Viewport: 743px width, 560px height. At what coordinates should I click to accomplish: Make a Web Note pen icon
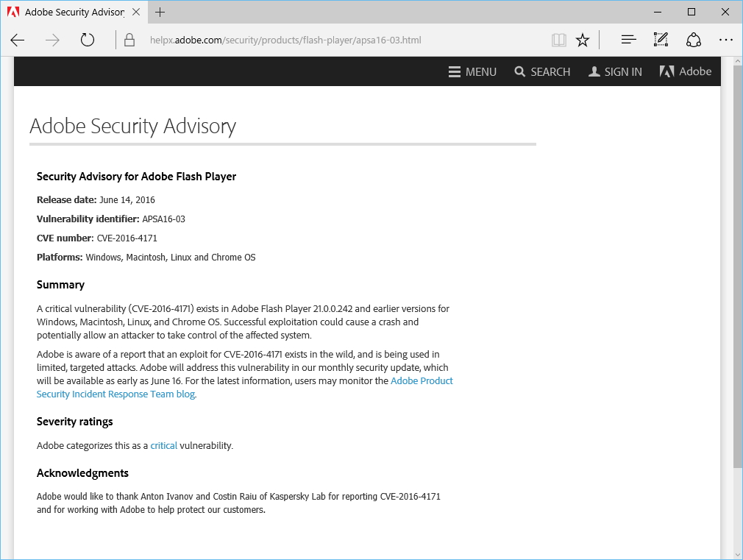(661, 40)
